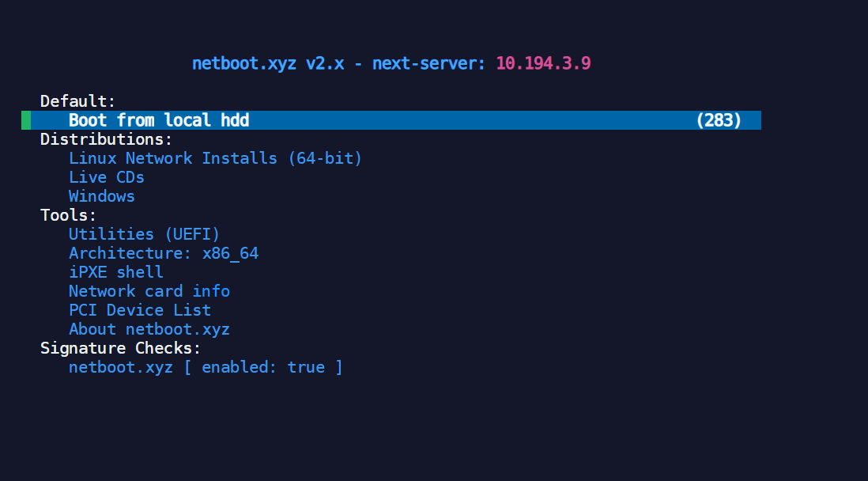The width and height of the screenshot is (868, 481).
Task: Open Linux Network Installs (64-bit) menu
Action: [x=215, y=158]
